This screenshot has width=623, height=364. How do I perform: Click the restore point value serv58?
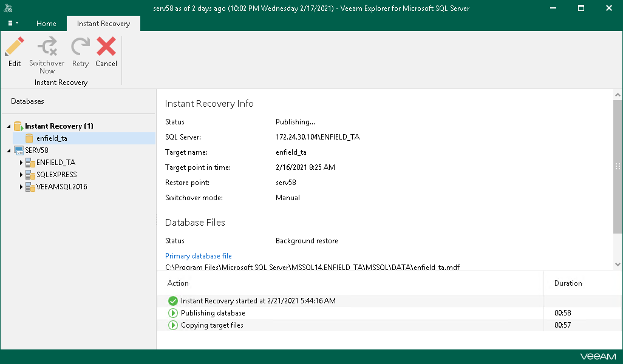click(285, 183)
